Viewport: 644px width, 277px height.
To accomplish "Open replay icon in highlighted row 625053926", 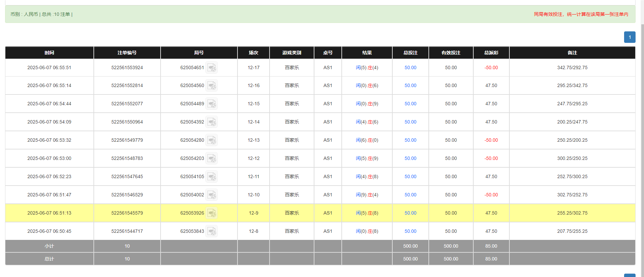I will tap(212, 213).
